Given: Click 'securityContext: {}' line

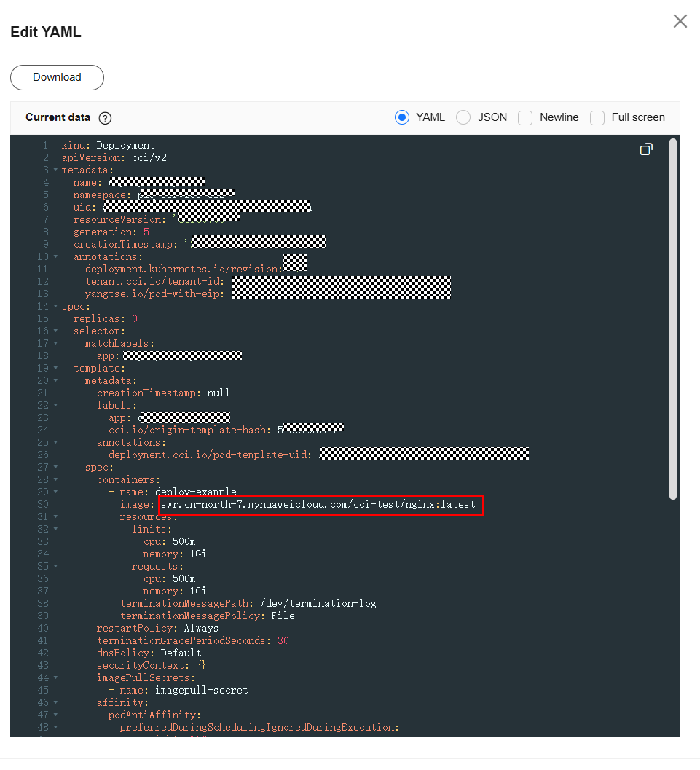Looking at the screenshot, I should click(151, 665).
